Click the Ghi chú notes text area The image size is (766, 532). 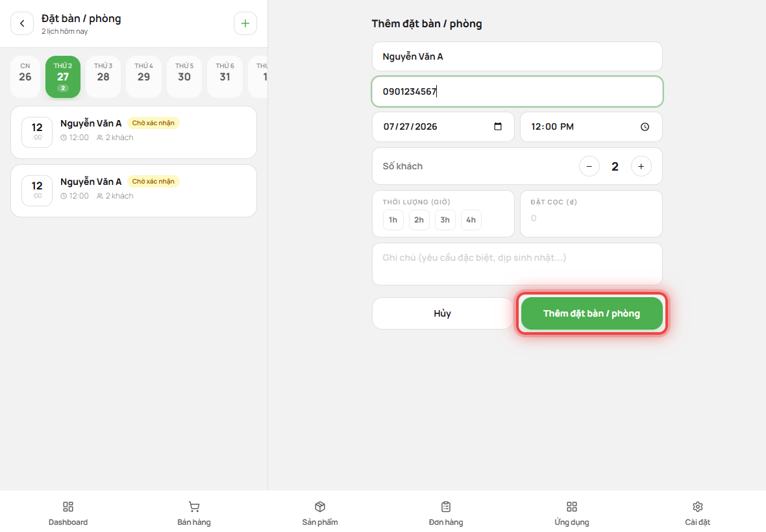(x=517, y=264)
